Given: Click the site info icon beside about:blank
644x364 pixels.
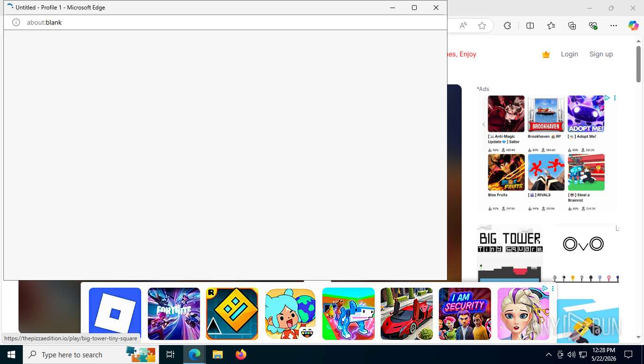Looking at the screenshot, I should click(x=16, y=22).
